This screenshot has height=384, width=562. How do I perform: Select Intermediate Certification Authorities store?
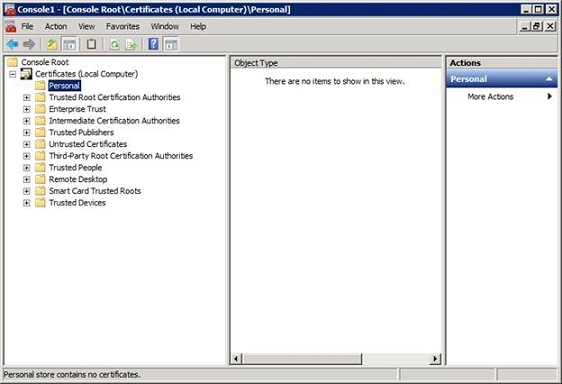pos(114,121)
